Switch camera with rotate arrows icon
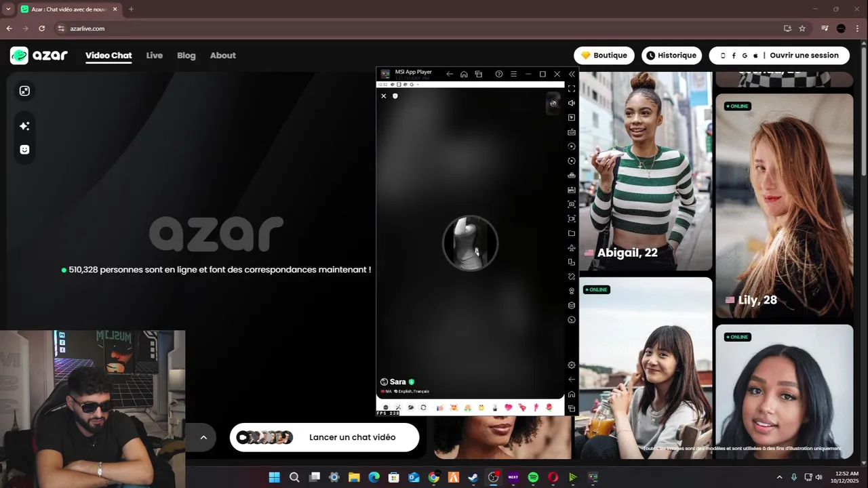868x488 pixels. coord(423,407)
